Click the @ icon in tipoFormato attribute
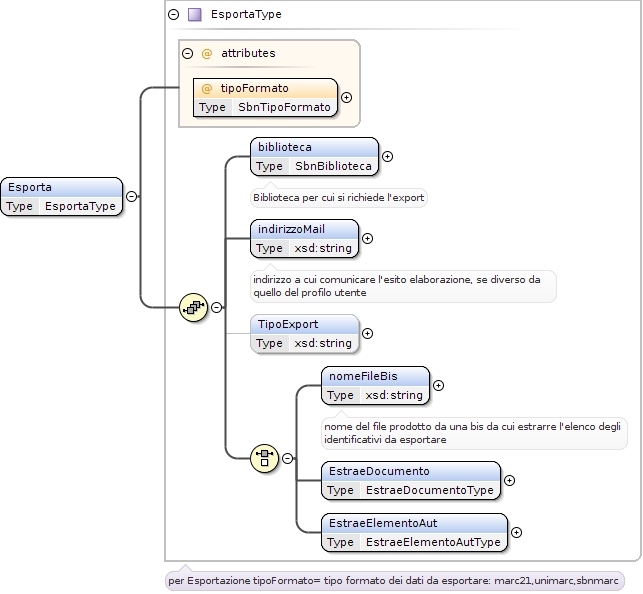The width and height of the screenshot is (643, 594). coord(207,88)
